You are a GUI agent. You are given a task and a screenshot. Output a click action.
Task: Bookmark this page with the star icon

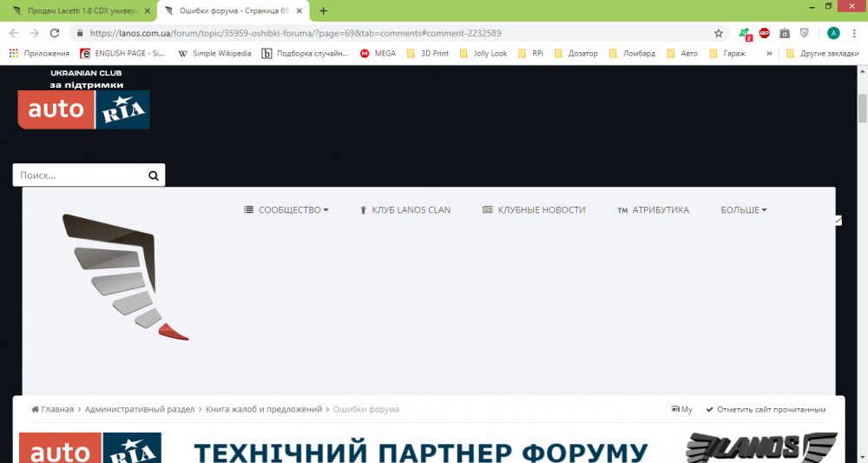tap(719, 33)
